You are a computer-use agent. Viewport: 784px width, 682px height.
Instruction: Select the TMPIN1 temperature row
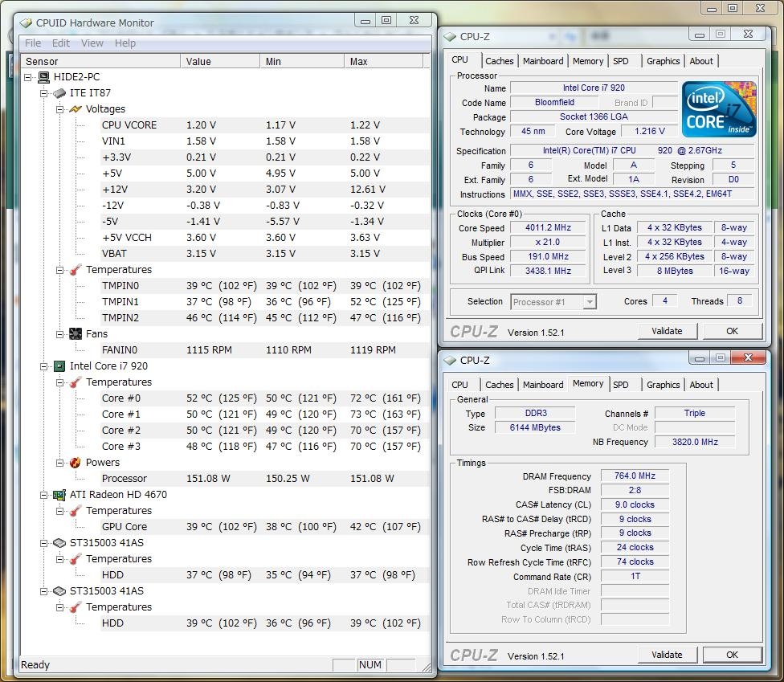tap(265, 302)
